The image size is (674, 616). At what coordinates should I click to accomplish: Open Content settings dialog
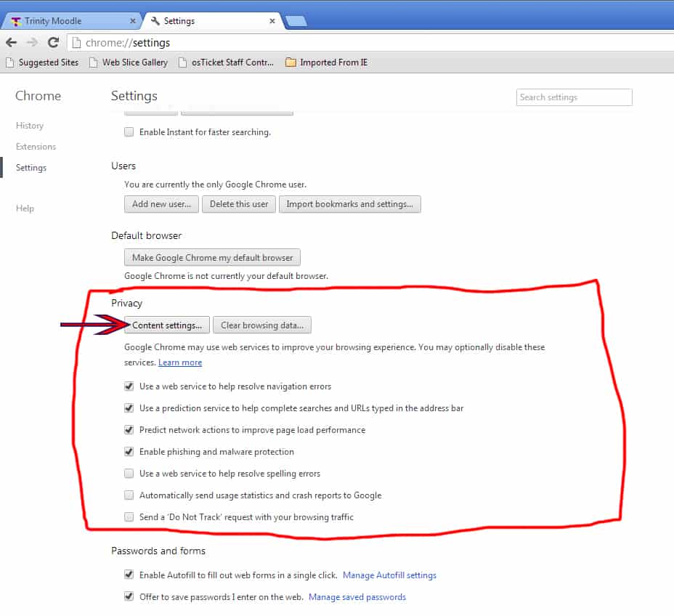tap(166, 325)
